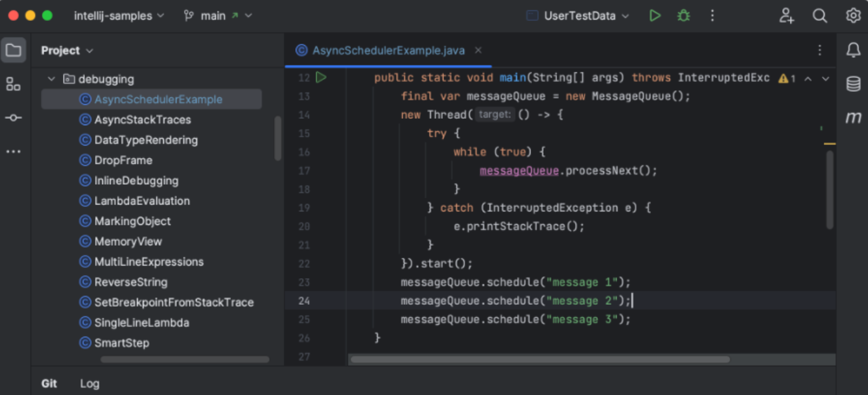Screen dimensions: 868x395
Task: Click the yellow warning stripe marker
Action: coord(829,144)
